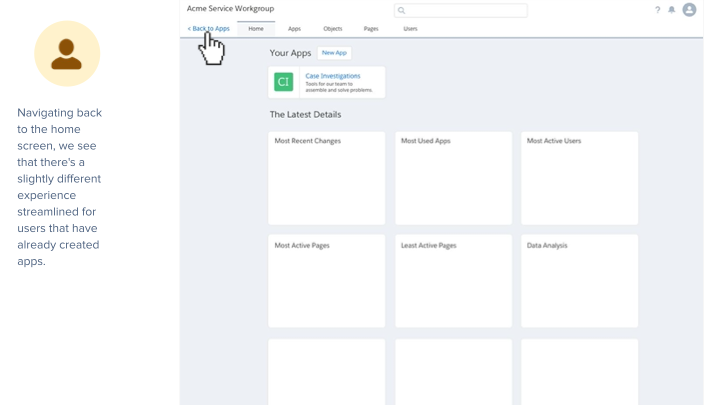
Task: Go back via Back to Apps link
Action: click(x=209, y=29)
